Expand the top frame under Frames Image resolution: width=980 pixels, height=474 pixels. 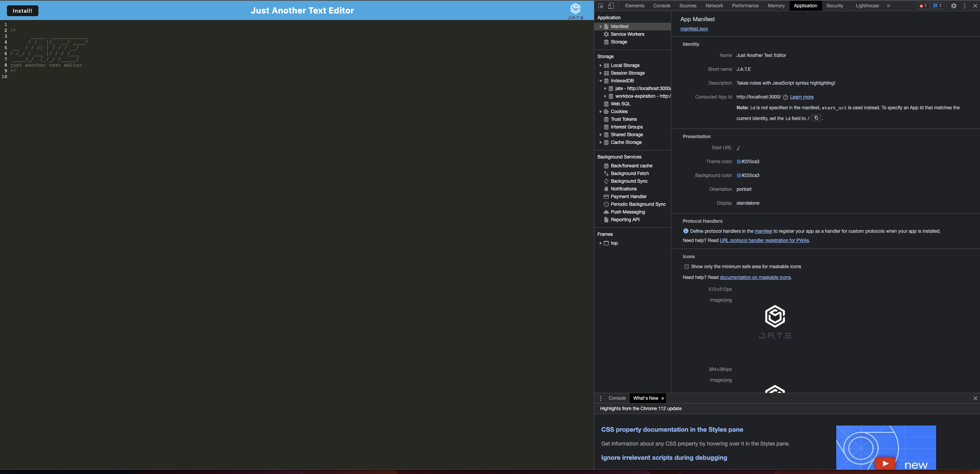tap(601, 243)
